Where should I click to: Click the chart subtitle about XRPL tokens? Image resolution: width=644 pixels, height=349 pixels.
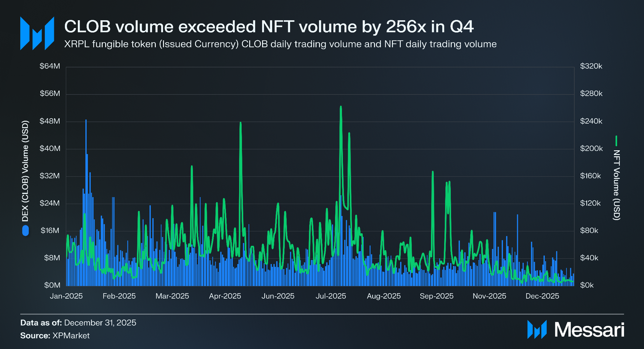[x=280, y=44]
